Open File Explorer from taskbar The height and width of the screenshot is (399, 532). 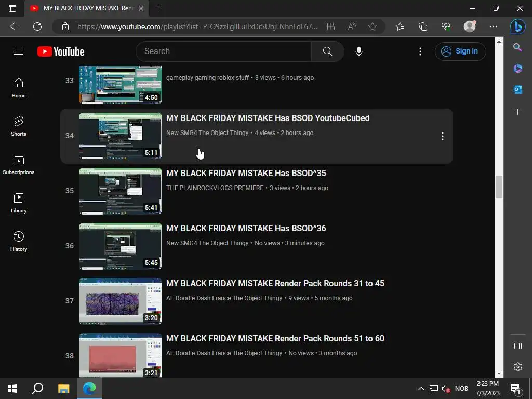pos(63,389)
